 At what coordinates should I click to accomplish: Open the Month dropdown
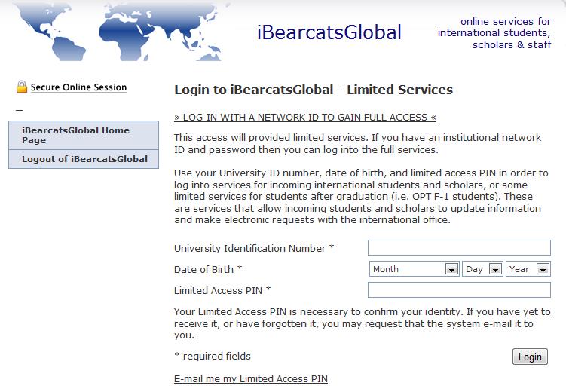[414, 269]
